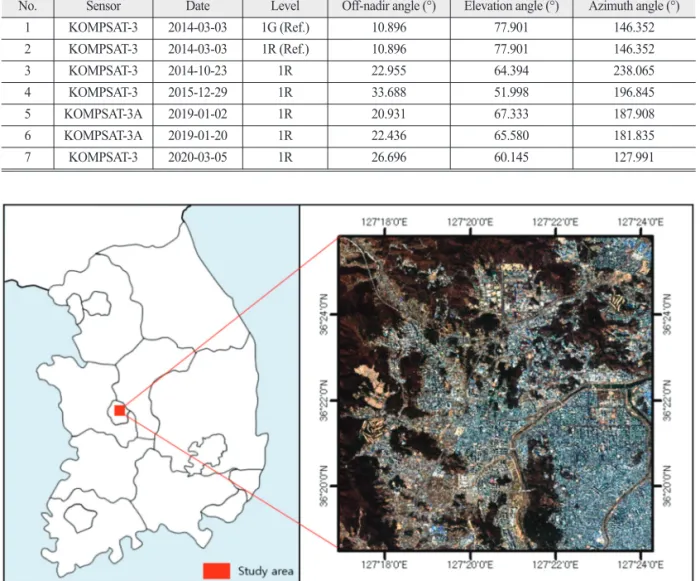The image size is (700, 581).
Task: Select off-nadir value '22.436'
Action: coord(389,135)
